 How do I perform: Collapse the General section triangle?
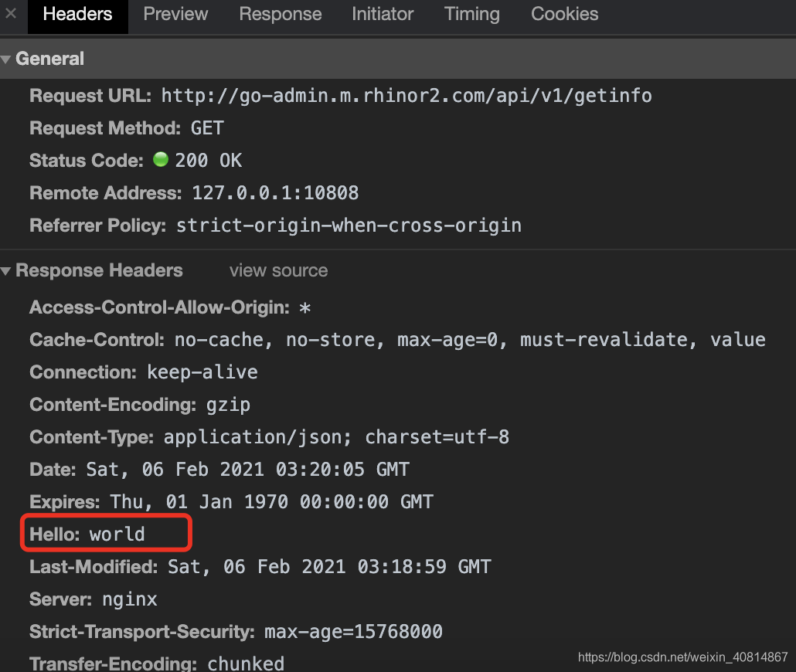[x=6, y=59]
